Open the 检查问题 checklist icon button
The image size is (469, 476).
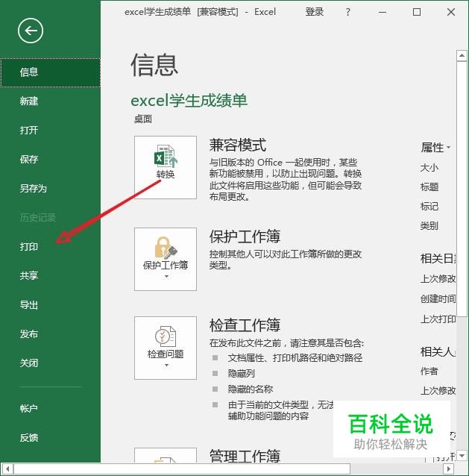tap(166, 348)
